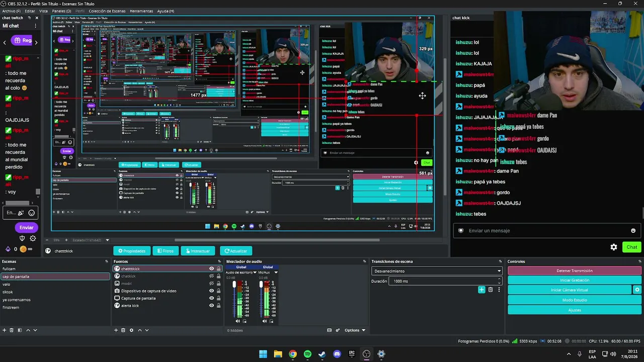Open emoji picker in Kick chat message box
Screen dimensions: 644x362
[x=633, y=231]
